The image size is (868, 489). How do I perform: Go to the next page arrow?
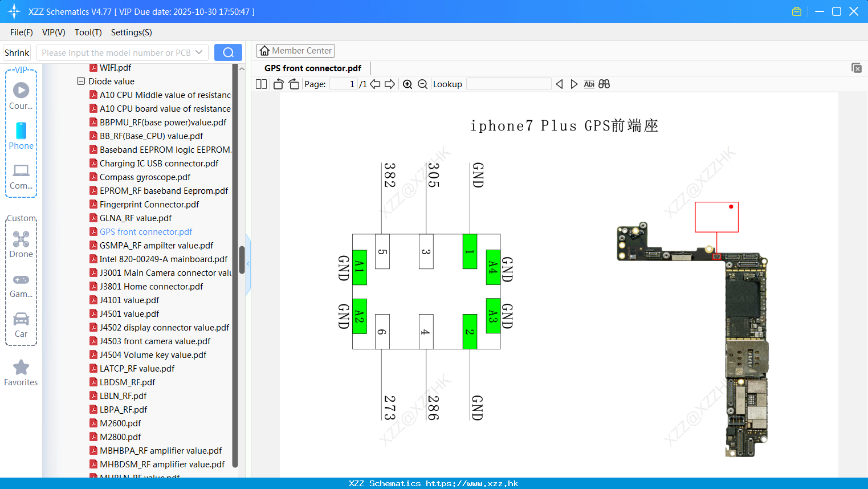pos(390,84)
